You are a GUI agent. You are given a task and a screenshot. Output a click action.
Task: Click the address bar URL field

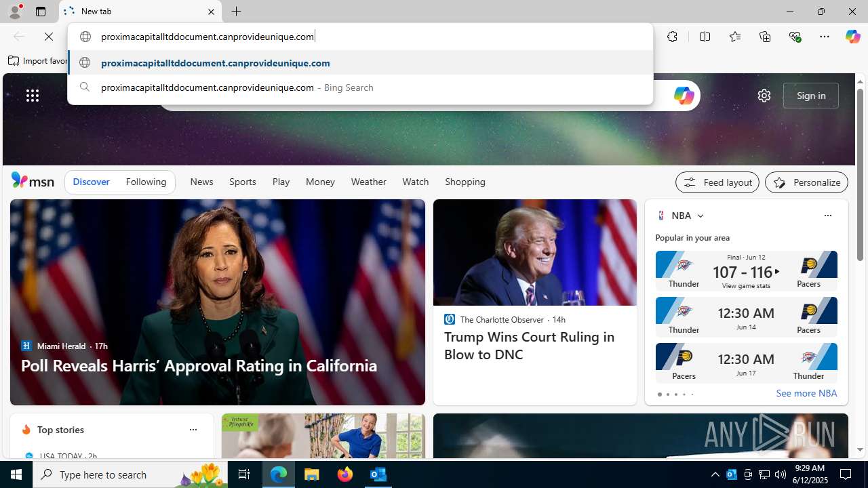[x=360, y=37]
